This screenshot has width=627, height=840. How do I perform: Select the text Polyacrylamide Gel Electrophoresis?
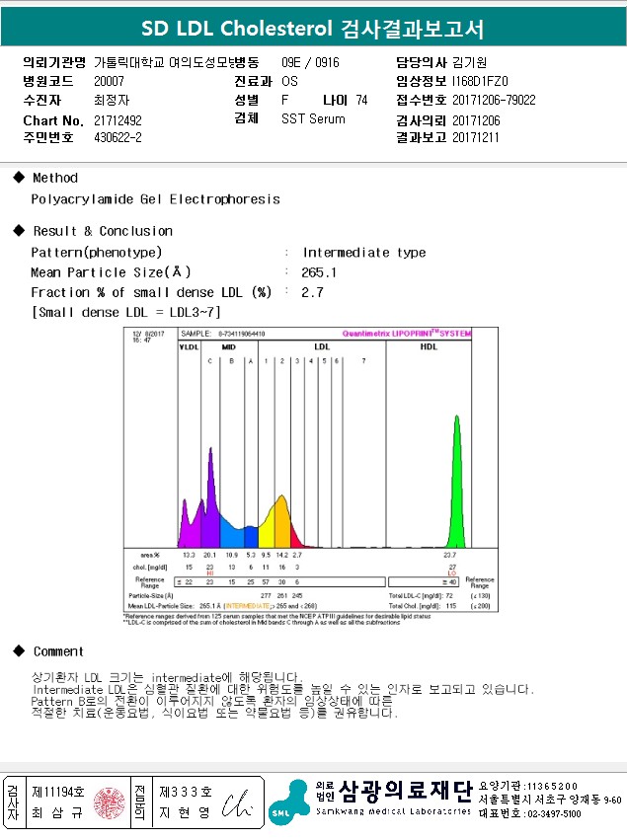155,199
